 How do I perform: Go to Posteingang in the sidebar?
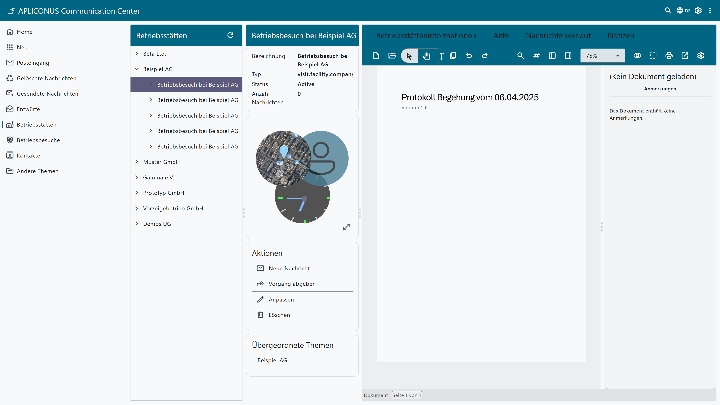(x=32, y=63)
